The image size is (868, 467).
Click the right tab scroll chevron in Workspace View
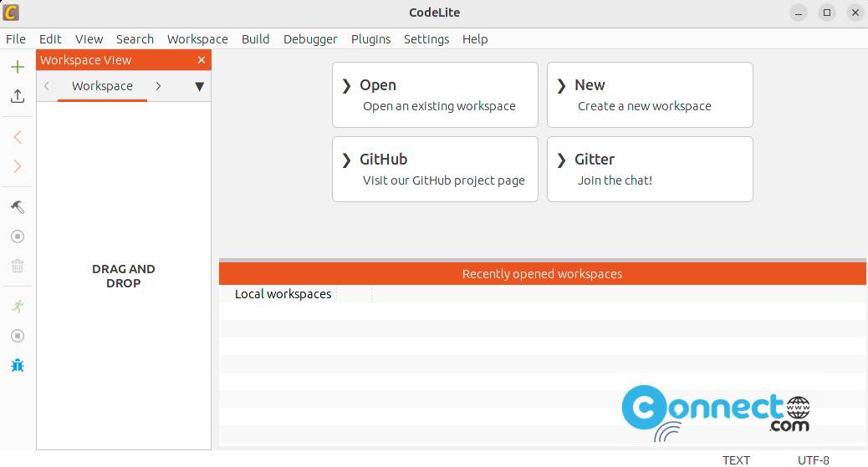158,86
